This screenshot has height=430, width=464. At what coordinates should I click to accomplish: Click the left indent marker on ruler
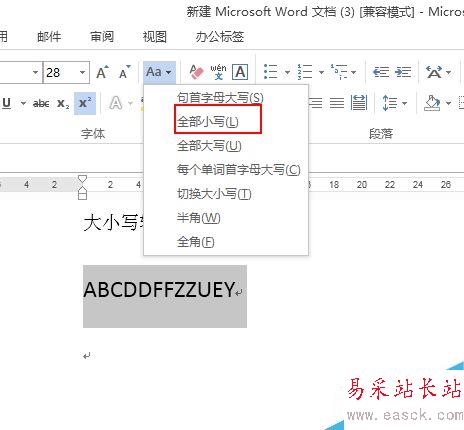click(82, 195)
